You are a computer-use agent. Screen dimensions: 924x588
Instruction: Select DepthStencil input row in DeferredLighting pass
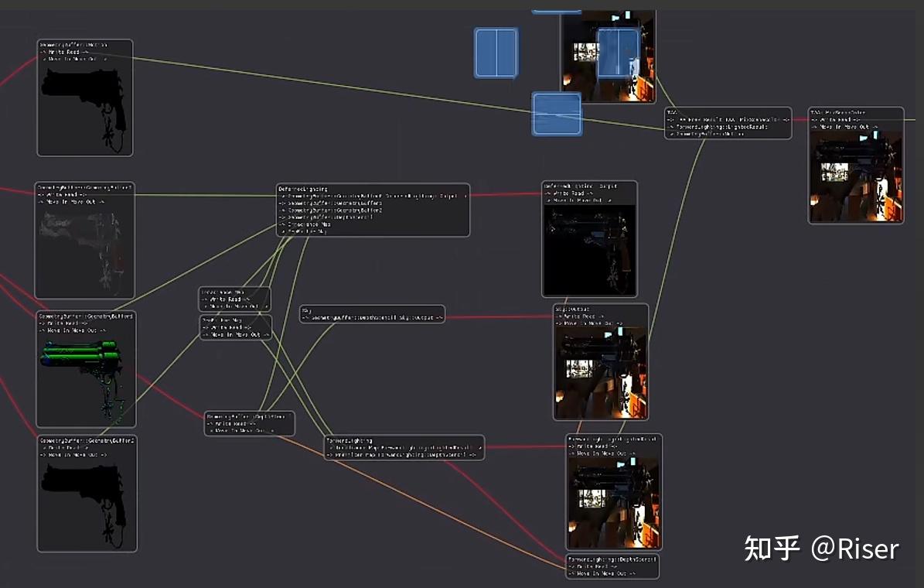(x=326, y=217)
